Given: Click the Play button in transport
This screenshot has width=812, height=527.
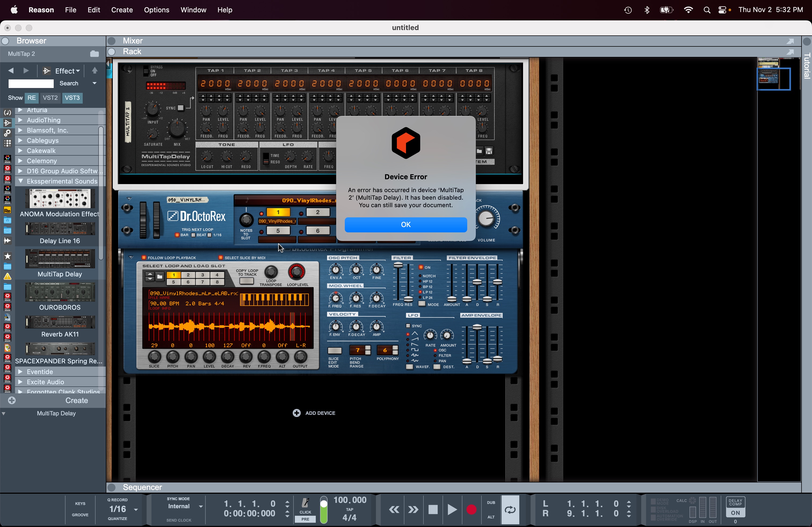Looking at the screenshot, I should pyautogui.click(x=452, y=510).
